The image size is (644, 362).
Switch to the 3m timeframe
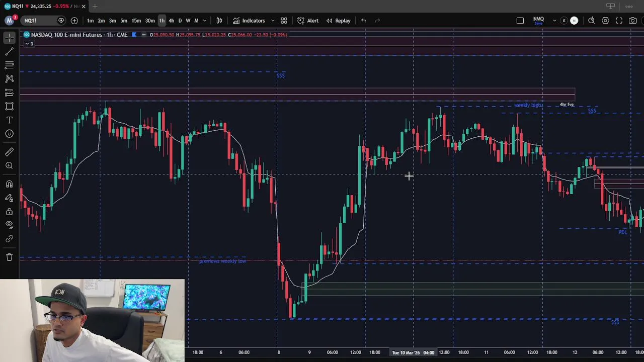pyautogui.click(x=112, y=21)
